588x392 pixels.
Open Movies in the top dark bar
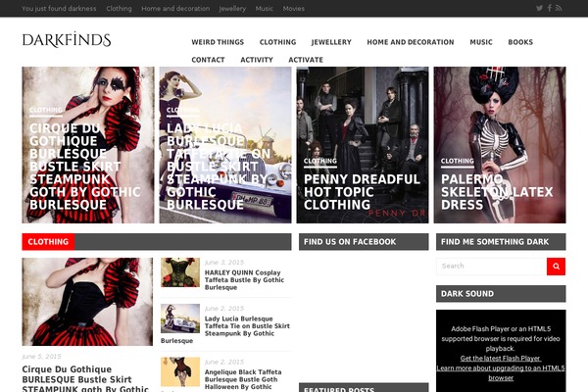click(x=294, y=8)
